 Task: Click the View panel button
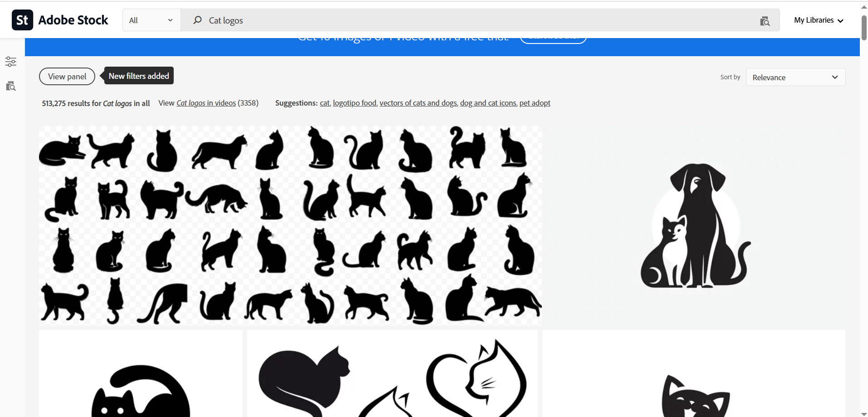(x=67, y=76)
